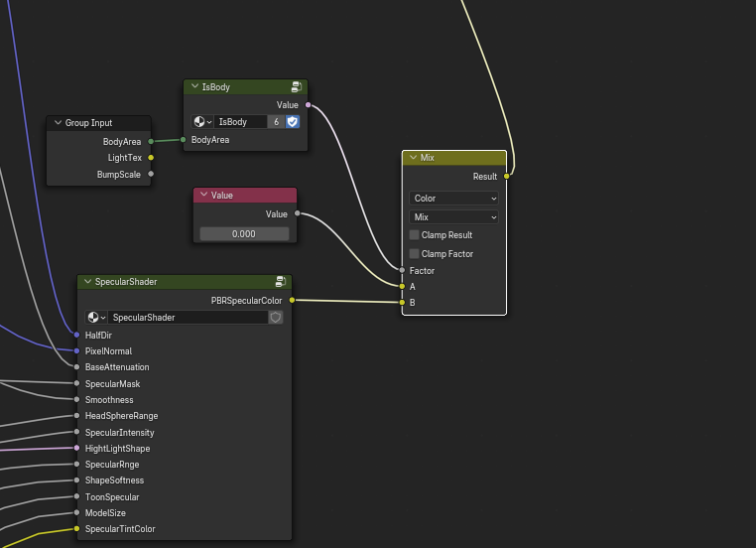Click the LightTex socket on Group Input
Screen dimensions: 756x548
151,158
